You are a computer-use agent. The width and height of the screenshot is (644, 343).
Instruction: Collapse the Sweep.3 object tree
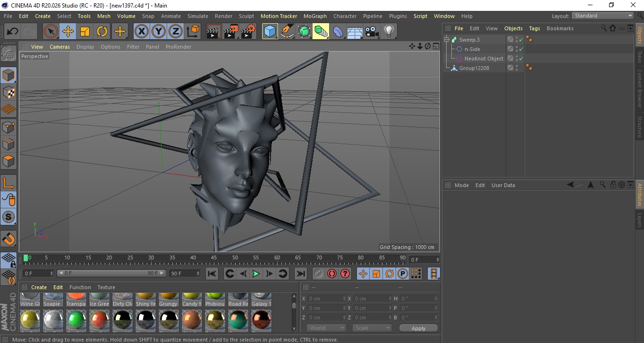[x=447, y=40]
